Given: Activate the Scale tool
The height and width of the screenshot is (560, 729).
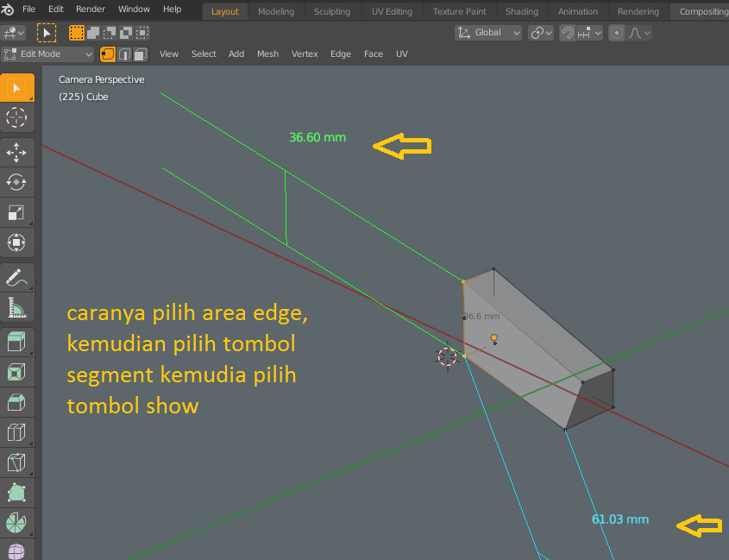Looking at the screenshot, I should click(x=16, y=212).
